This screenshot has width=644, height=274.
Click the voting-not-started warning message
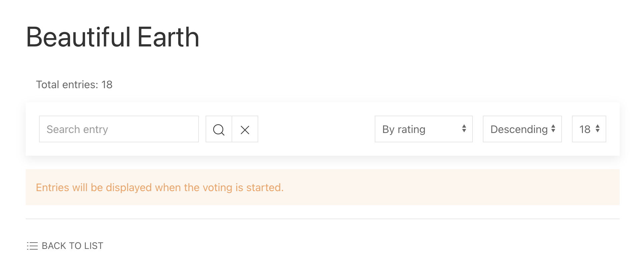click(160, 187)
